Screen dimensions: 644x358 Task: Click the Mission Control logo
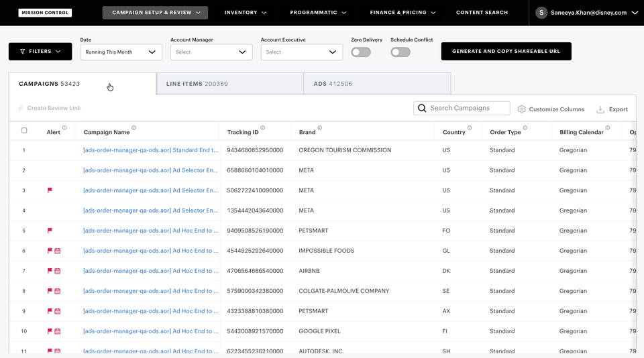[45, 13]
